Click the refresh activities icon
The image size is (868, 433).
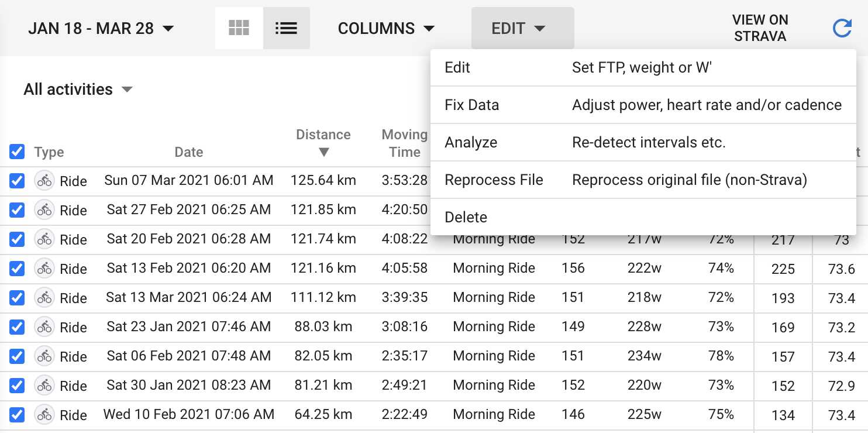(x=842, y=28)
